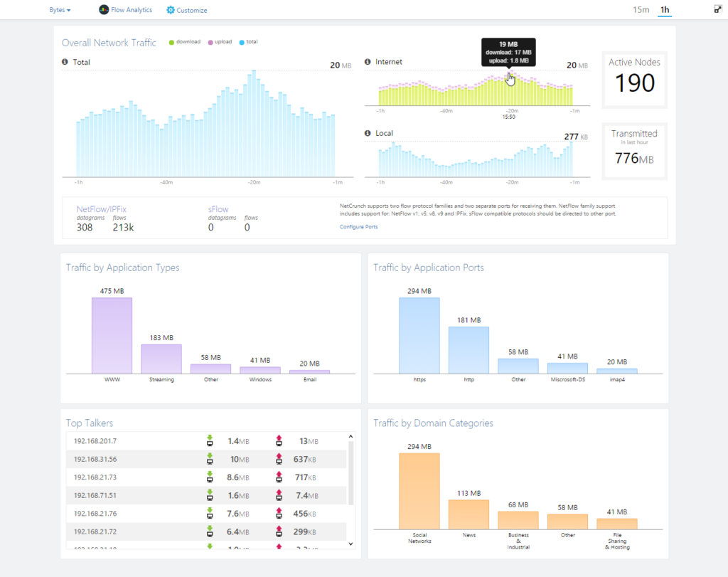Open the Bytes unit dropdown
The height and width of the screenshot is (577, 728).
pos(58,9)
